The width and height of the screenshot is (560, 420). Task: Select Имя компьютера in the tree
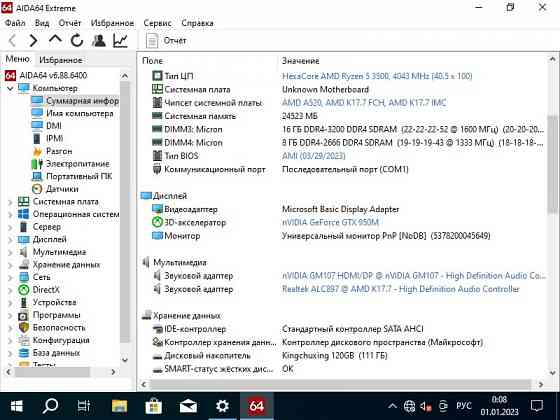79,113
